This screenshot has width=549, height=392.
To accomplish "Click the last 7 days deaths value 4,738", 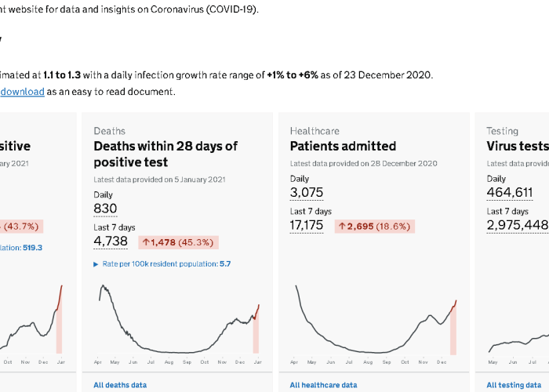I will point(111,241).
